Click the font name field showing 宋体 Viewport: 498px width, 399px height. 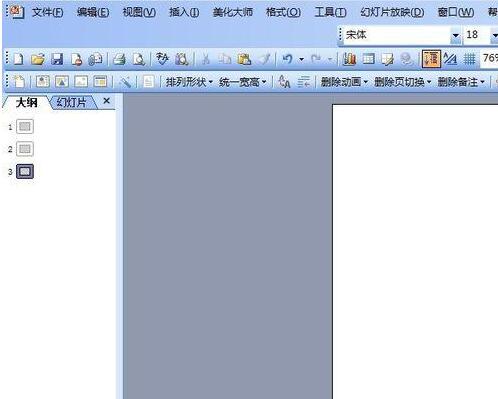pos(397,35)
